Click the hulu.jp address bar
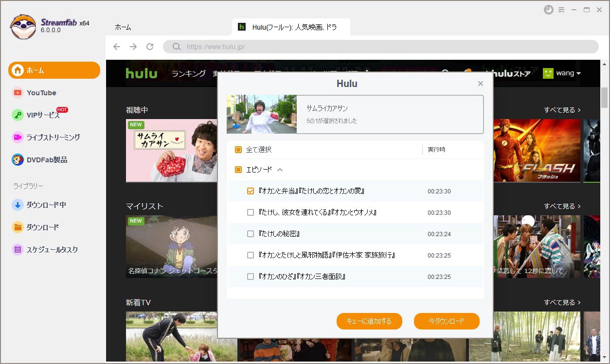 coord(380,47)
